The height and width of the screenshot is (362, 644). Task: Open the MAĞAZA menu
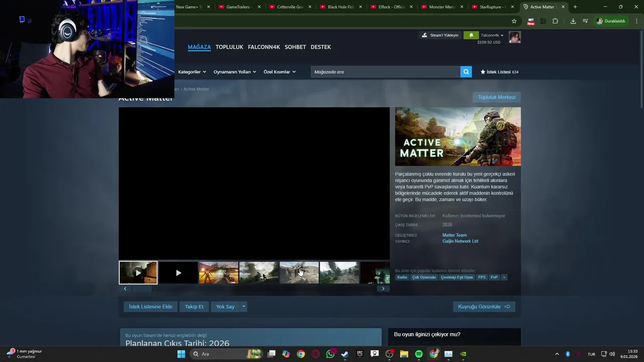199,47
